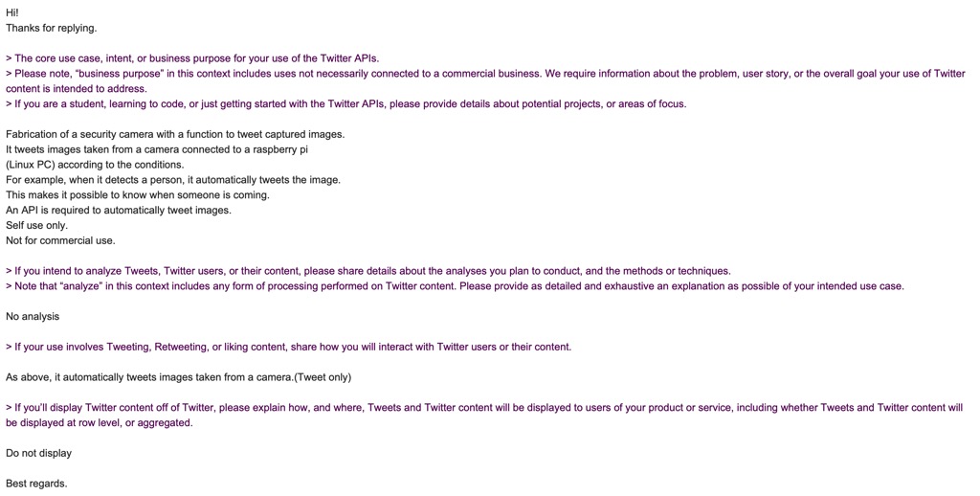This screenshot has height=496, width=980.
Task: Click the "Thanks for replying." line
Action: pos(52,28)
